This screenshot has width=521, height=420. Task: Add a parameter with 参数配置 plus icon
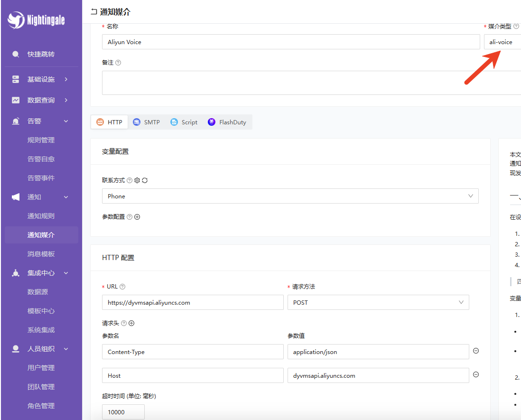click(137, 217)
